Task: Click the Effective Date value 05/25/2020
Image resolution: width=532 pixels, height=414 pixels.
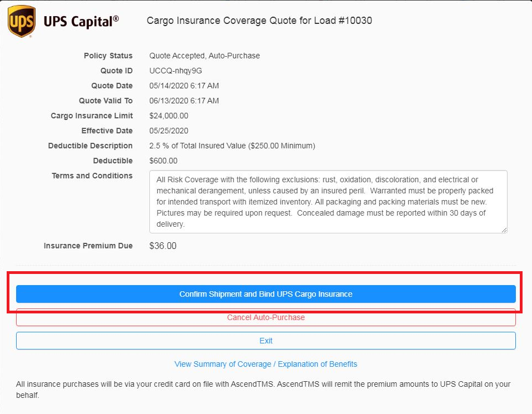Action: (169, 131)
